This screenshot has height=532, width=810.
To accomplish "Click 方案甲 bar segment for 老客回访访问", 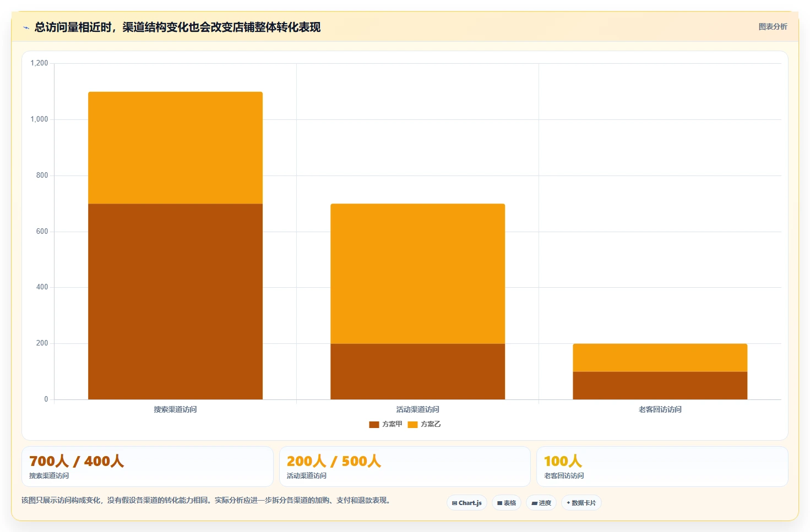I will tap(660, 386).
